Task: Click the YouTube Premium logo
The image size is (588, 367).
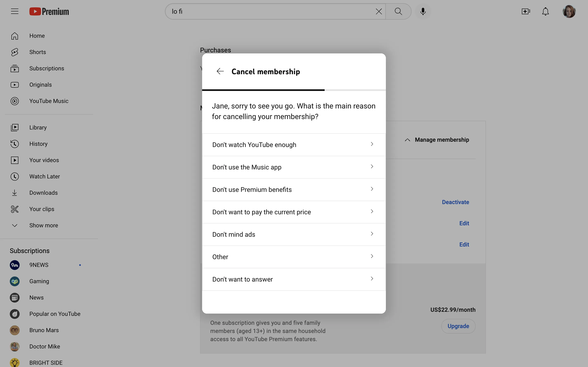Action: [49, 11]
